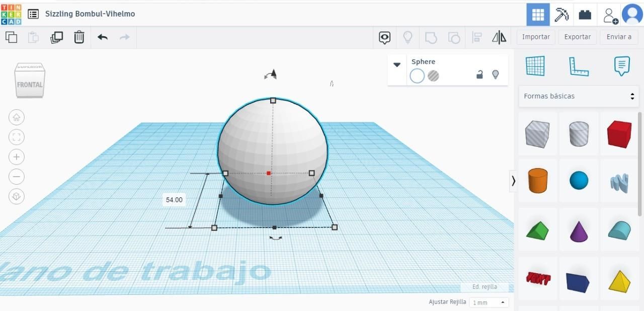Open the Ajustar Rejilla 1 mm dropdown

tap(489, 302)
